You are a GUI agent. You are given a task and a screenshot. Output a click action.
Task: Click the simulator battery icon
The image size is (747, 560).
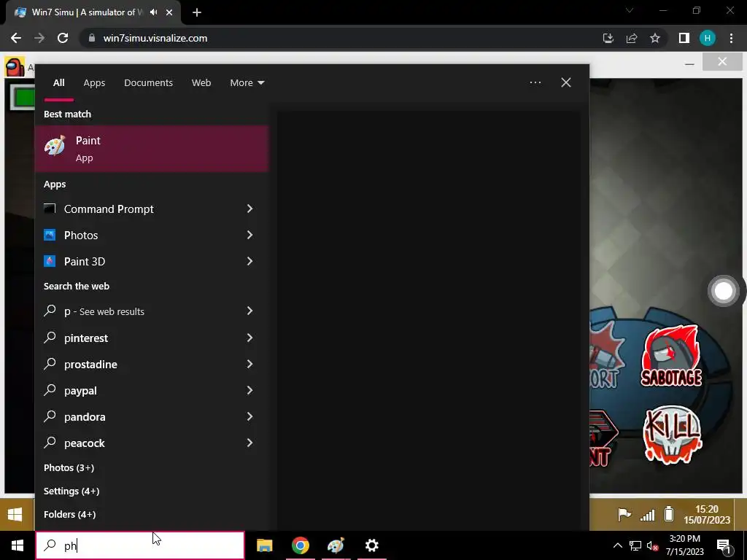point(669,514)
